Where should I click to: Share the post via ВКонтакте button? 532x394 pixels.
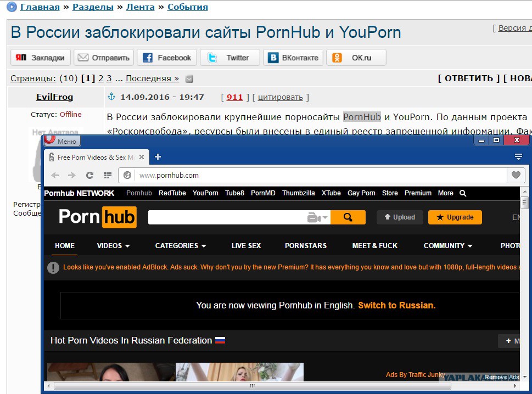pos(293,57)
